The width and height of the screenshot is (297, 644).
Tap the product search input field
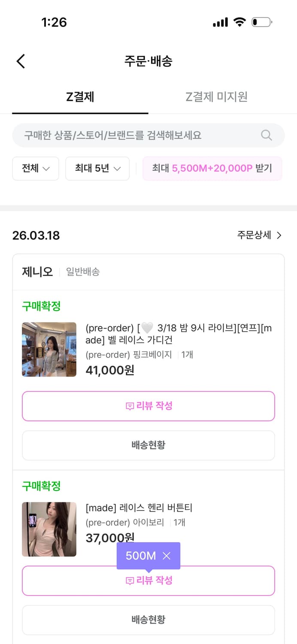(129, 135)
